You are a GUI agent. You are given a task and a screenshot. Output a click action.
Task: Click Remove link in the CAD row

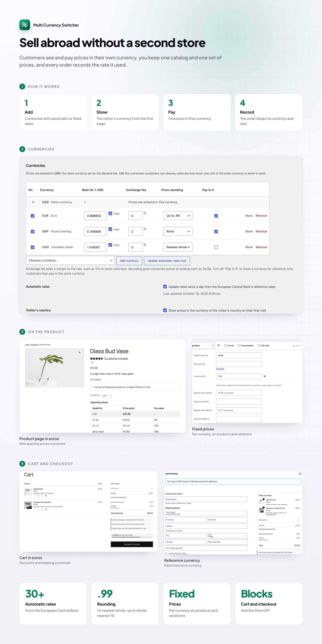261,247
